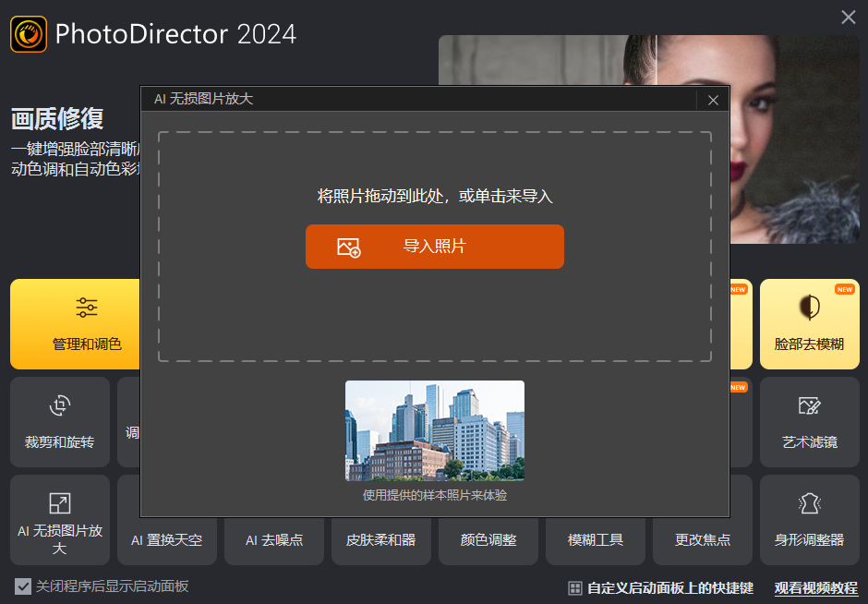The height and width of the screenshot is (604, 868).
Task: Select the 皮肤柔和器 tool
Action: 380,541
